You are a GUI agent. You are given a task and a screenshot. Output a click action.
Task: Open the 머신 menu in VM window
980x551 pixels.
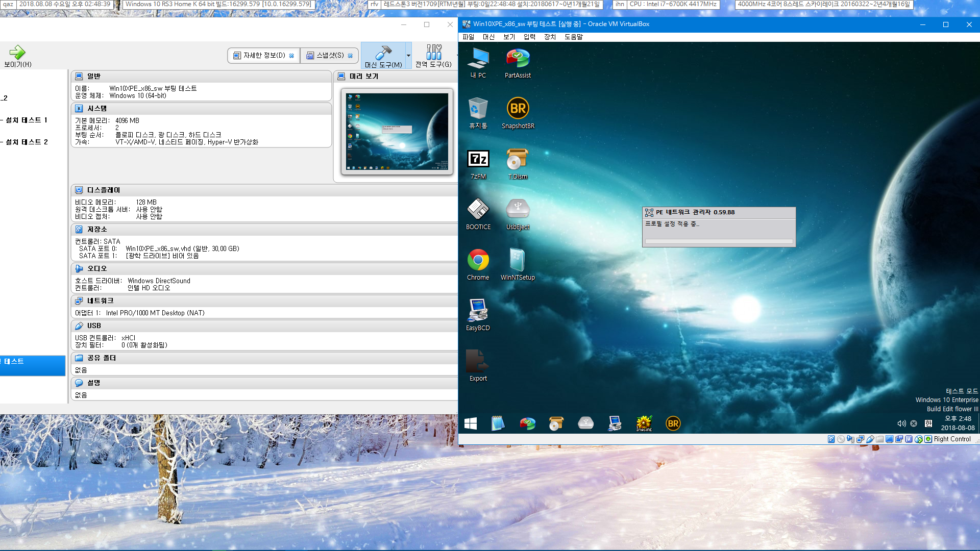click(x=488, y=37)
